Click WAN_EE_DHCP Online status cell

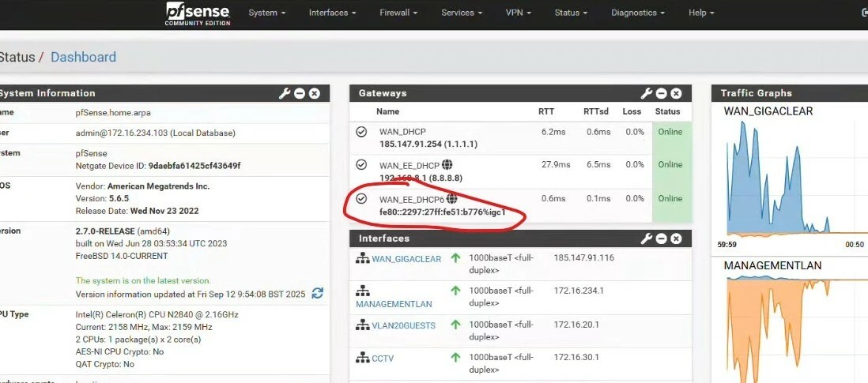click(x=671, y=171)
